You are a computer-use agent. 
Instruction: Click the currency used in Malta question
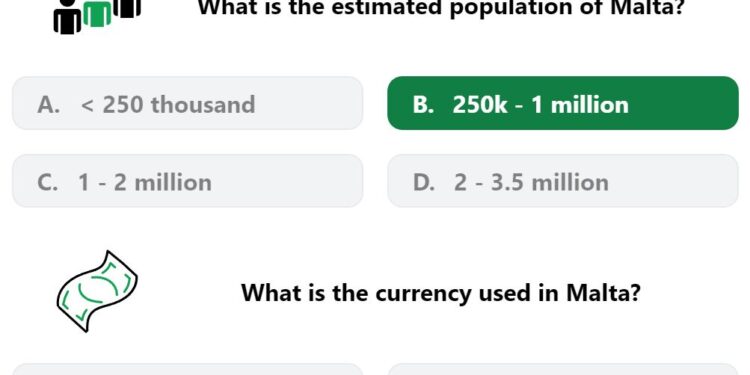click(x=441, y=292)
